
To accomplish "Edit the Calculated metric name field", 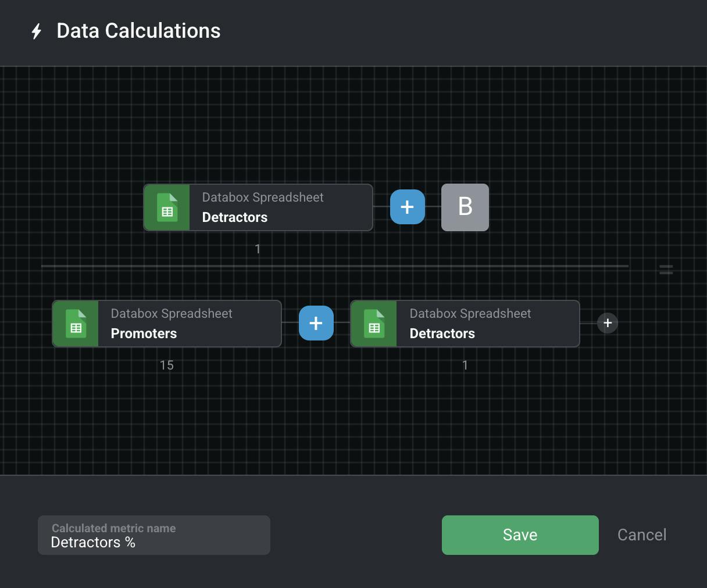I will [x=154, y=535].
